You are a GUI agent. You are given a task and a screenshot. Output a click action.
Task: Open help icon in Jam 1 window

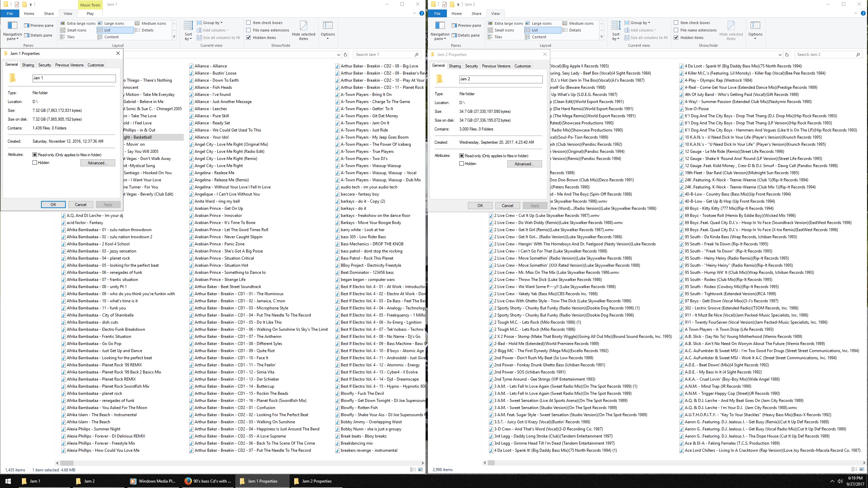pyautogui.click(x=421, y=14)
